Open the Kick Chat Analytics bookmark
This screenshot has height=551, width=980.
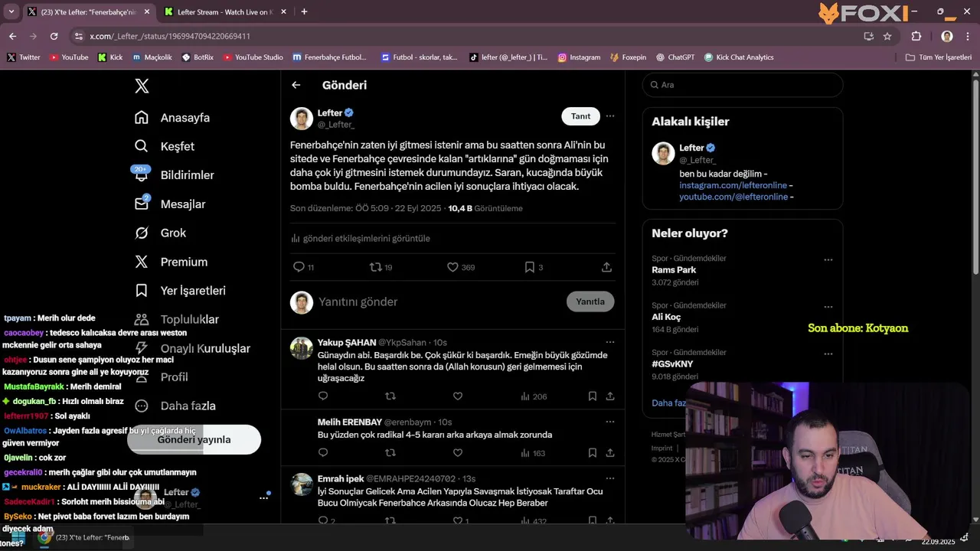pos(739,57)
